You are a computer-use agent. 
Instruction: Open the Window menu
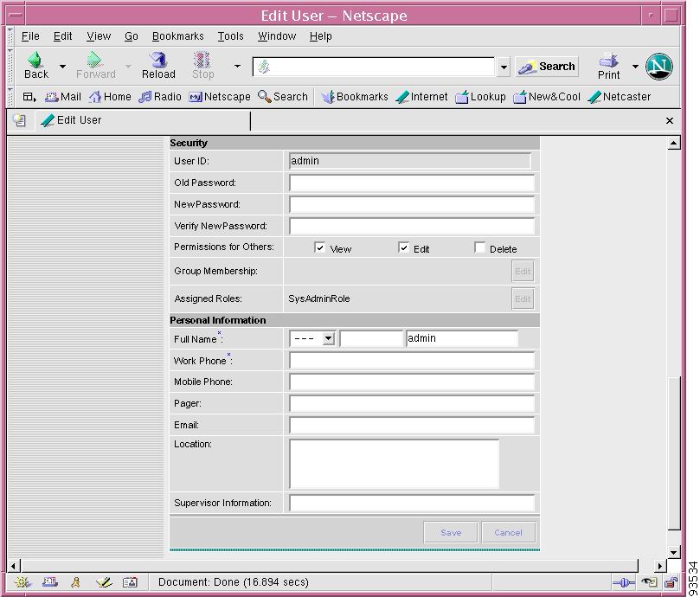point(277,36)
